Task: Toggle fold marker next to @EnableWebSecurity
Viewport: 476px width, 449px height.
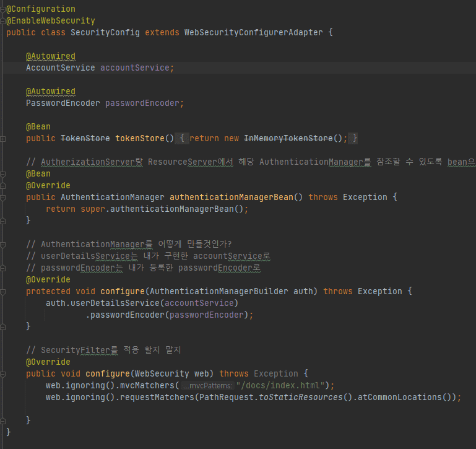Action: click(x=2, y=21)
